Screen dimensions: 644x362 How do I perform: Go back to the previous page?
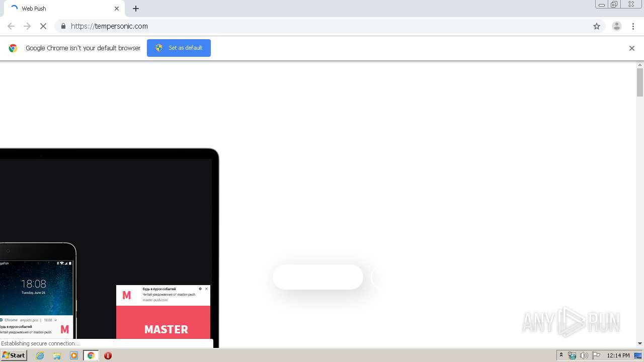(11, 26)
